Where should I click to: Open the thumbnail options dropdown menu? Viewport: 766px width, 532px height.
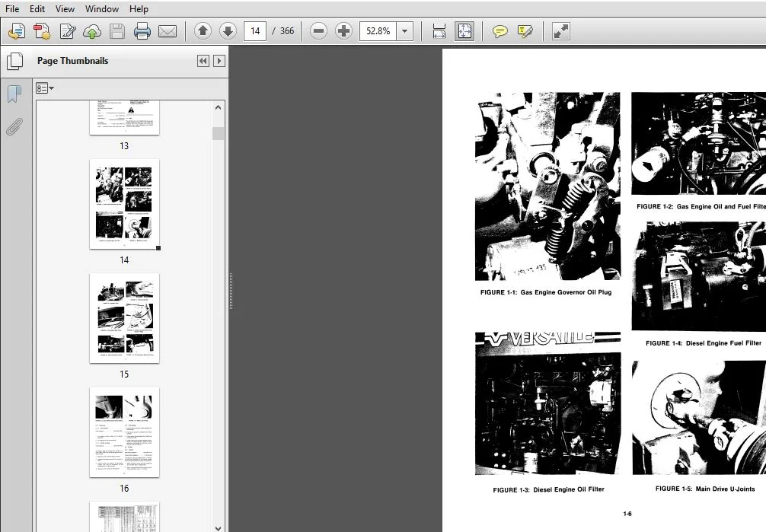[45, 88]
